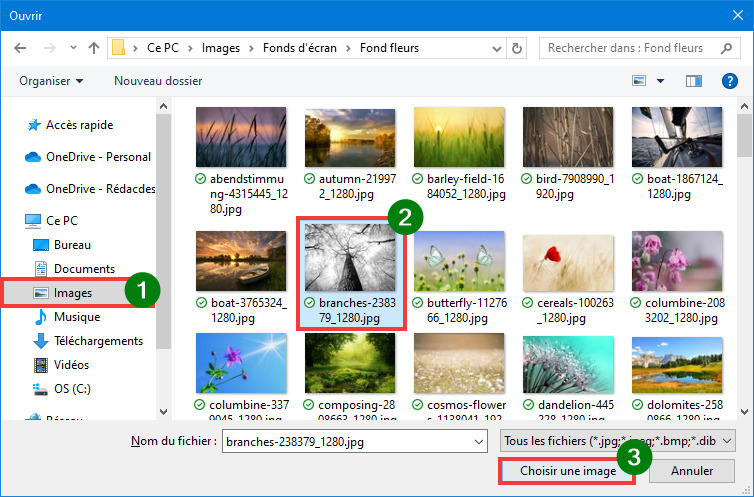Image resolution: width=754 pixels, height=497 pixels.
Task: Open the Bureau folder in sidebar
Action: point(62,245)
